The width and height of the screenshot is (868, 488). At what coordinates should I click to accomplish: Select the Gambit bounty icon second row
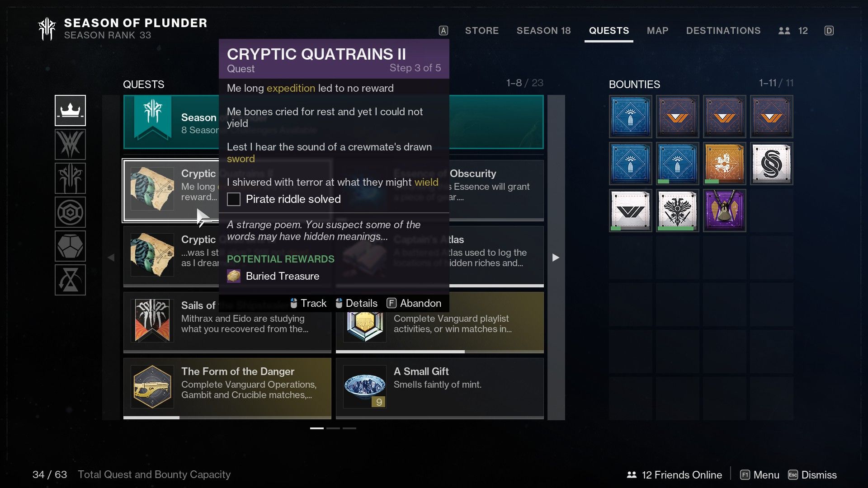pos(773,164)
